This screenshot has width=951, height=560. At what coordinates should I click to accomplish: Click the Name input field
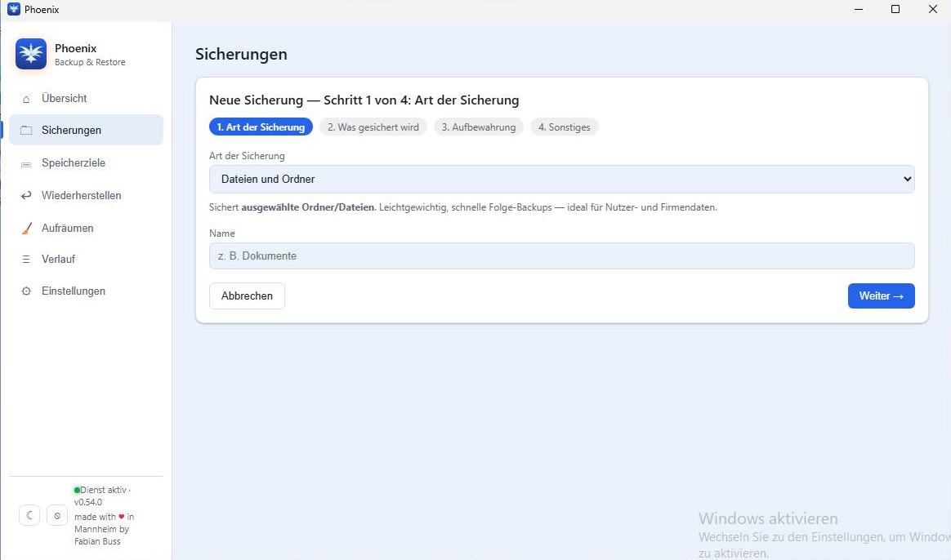(x=561, y=256)
